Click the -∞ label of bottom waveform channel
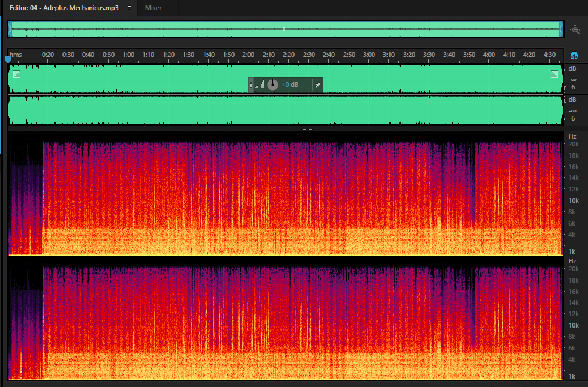588x387 pixels. (572, 111)
